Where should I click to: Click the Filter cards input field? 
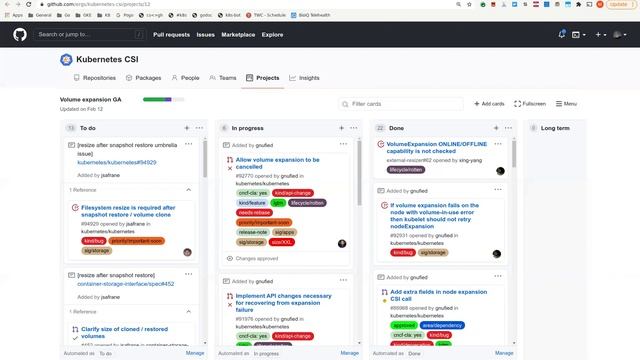coord(401,104)
